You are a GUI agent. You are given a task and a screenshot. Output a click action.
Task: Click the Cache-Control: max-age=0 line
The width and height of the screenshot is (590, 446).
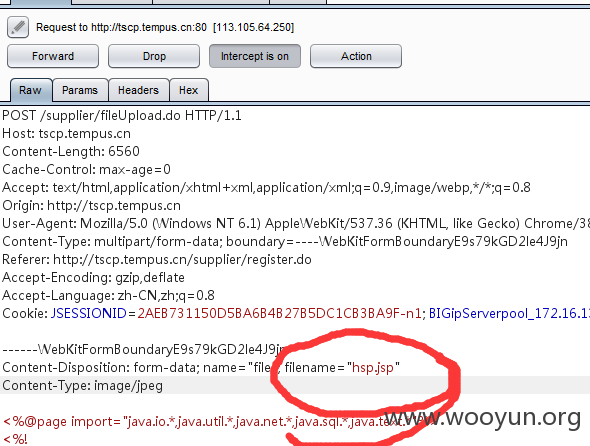[87, 169]
